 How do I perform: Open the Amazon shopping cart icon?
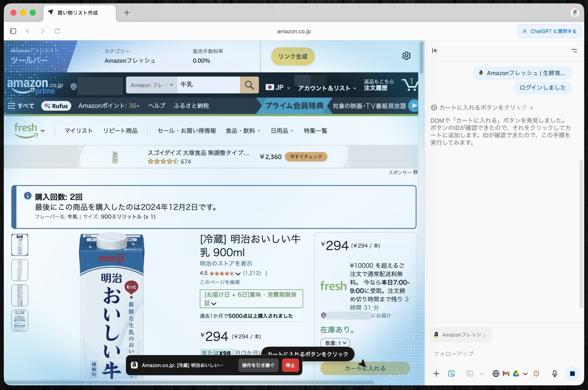(x=410, y=85)
